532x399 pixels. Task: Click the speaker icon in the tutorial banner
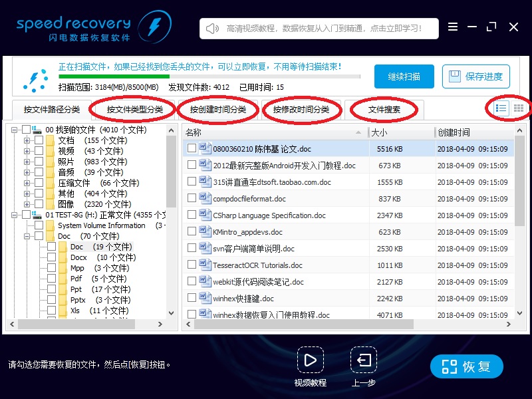[211, 28]
